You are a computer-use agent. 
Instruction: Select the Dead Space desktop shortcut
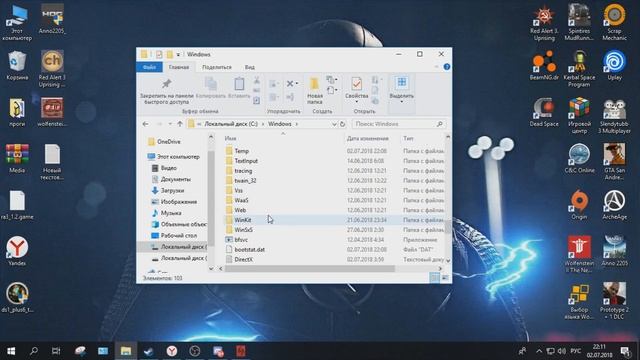[x=544, y=112]
